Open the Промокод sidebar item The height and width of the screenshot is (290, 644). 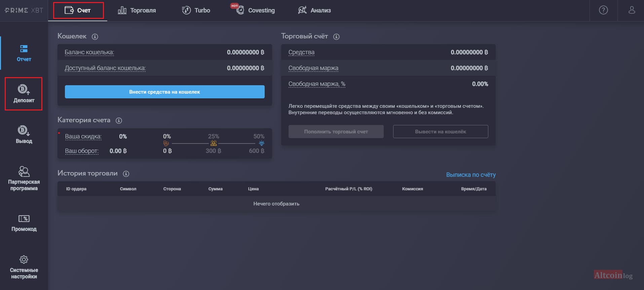click(24, 223)
